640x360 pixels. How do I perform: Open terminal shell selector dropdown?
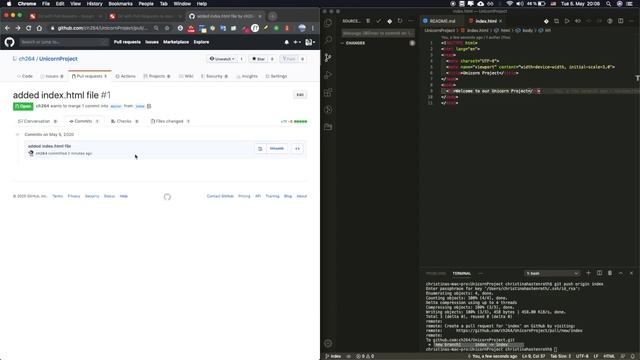552,273
